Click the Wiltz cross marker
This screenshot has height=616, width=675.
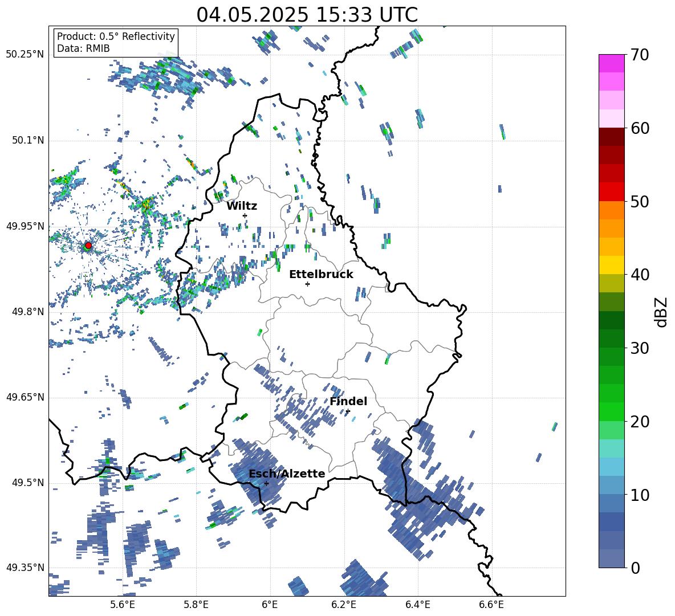click(245, 215)
